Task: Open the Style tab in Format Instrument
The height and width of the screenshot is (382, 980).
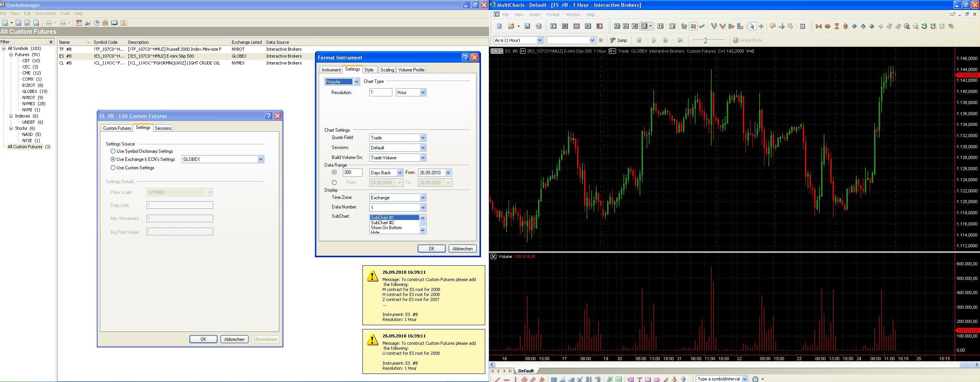Action: coord(369,70)
